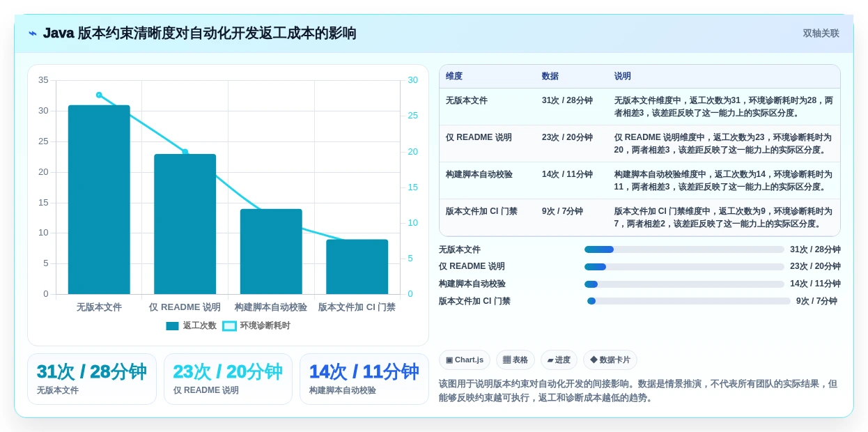Click x-axis label 无版本文件
Image resolution: width=868 pixels, height=432 pixels.
click(99, 307)
